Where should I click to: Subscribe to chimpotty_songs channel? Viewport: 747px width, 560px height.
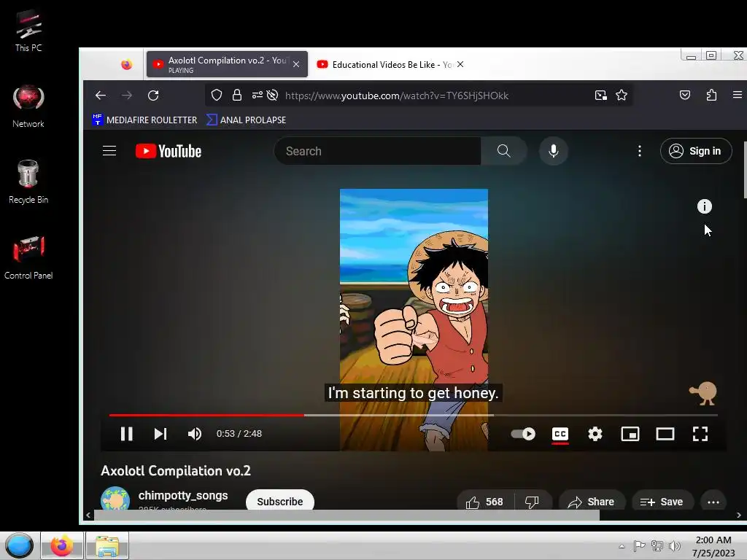[x=280, y=502]
